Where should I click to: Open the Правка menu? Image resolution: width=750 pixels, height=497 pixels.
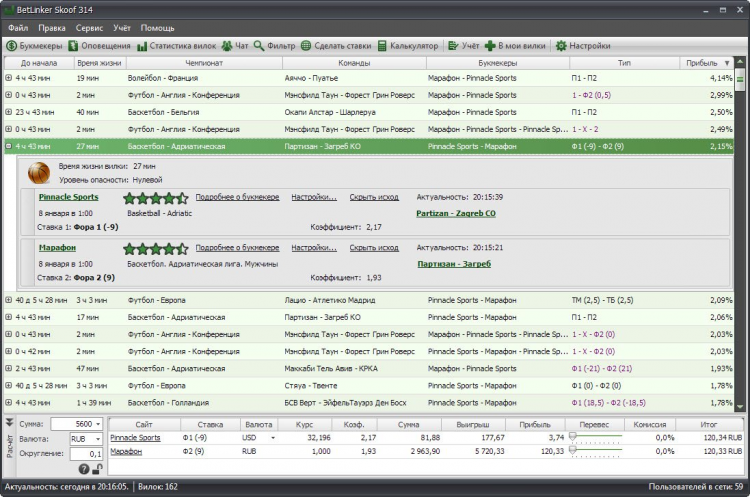pos(52,28)
